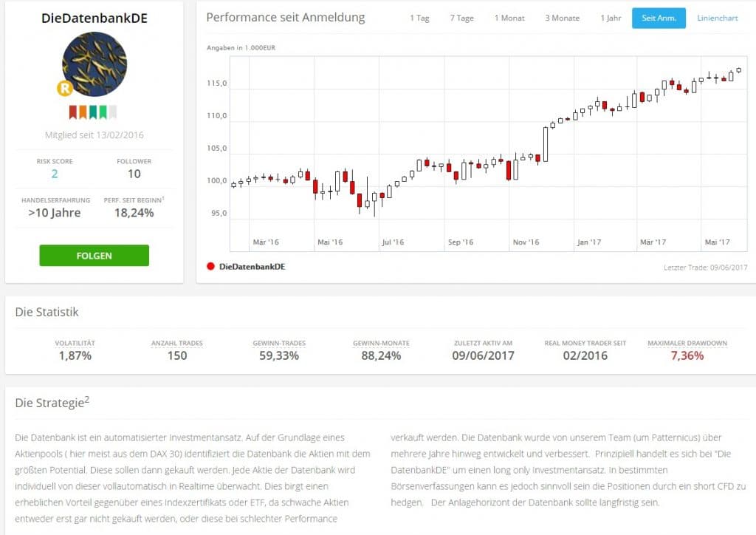Click the dark green rating ribbon
756x535 pixels.
[93, 112]
